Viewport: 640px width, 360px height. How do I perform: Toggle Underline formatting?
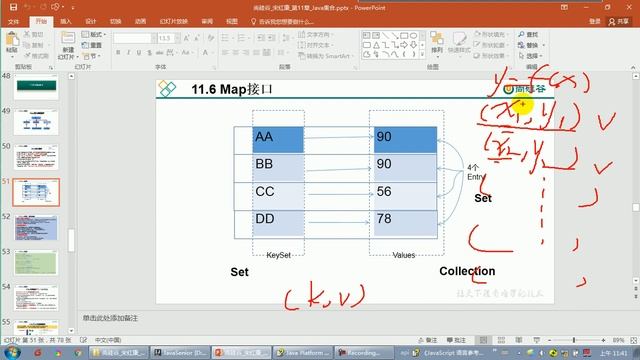[139, 53]
